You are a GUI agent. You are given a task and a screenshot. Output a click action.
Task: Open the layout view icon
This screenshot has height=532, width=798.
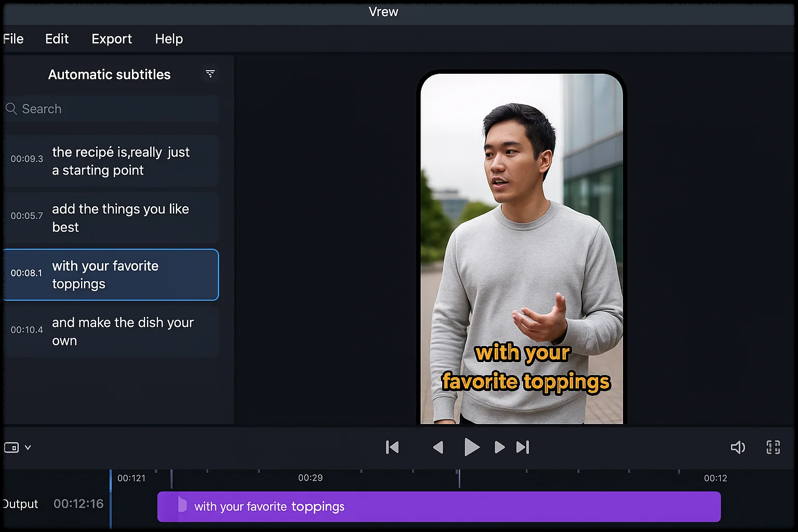coord(11,447)
